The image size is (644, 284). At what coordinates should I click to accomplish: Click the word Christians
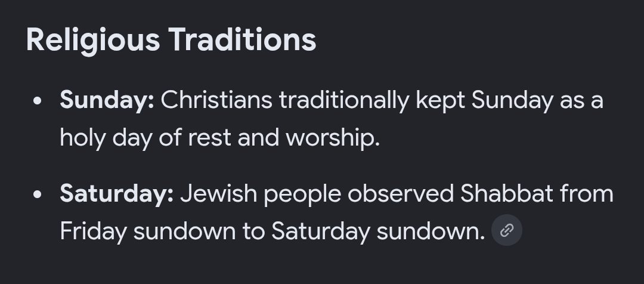(x=216, y=100)
